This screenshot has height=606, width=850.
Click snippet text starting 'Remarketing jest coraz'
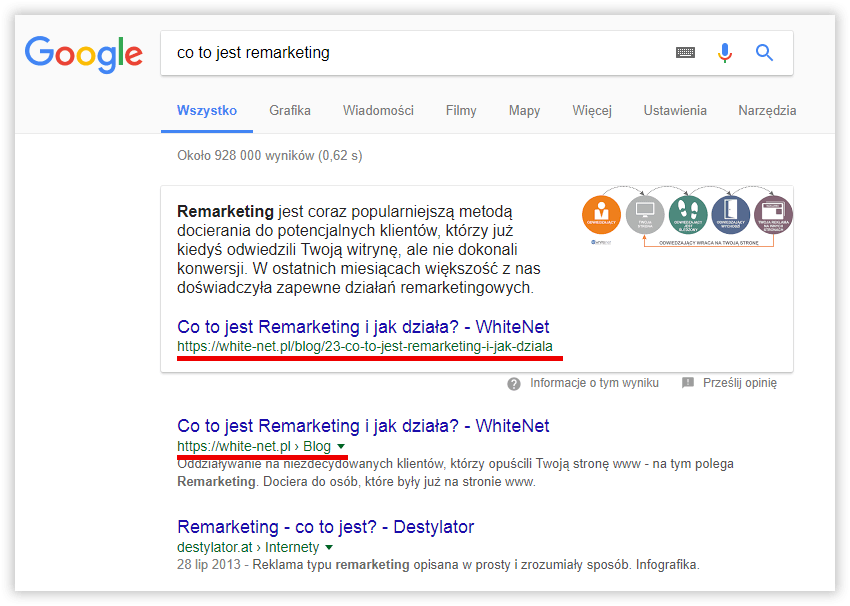(358, 249)
